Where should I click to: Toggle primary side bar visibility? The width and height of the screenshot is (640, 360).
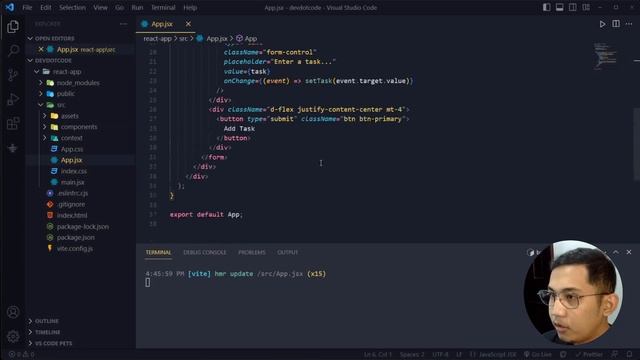pyautogui.click(x=547, y=7)
